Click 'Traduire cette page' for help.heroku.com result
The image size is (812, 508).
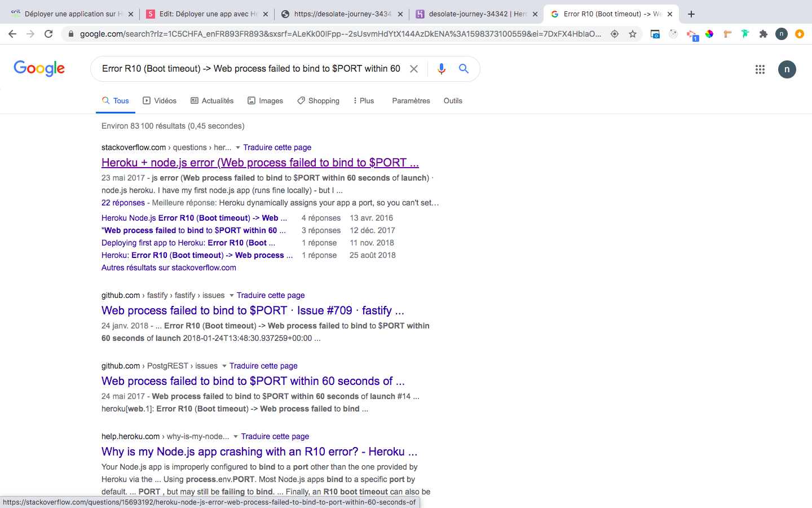(x=275, y=436)
